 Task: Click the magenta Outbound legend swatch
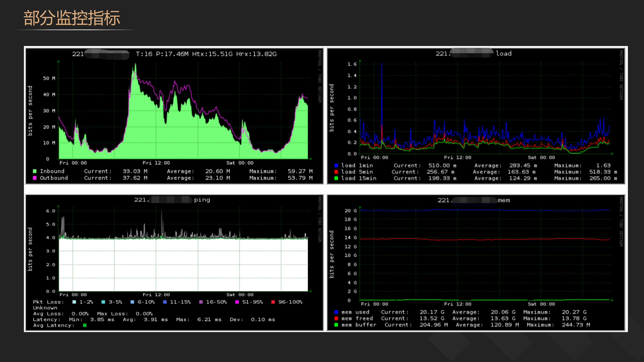[35, 178]
